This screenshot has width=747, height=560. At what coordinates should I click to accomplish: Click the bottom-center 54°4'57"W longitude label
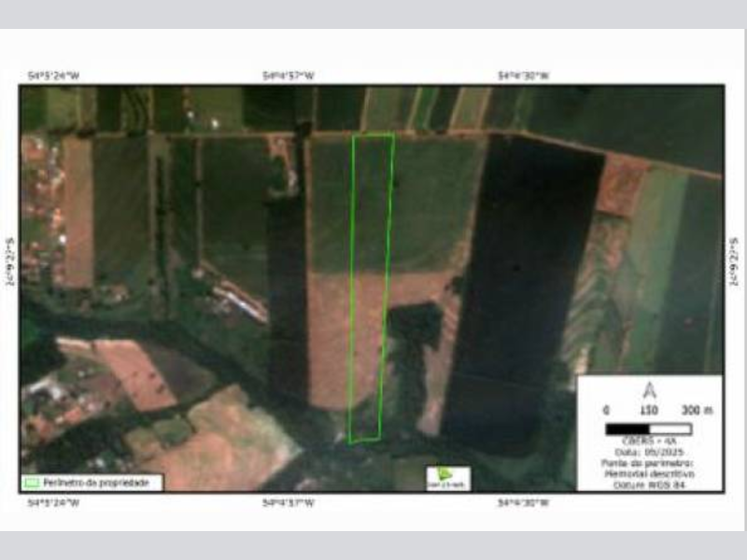coord(289,503)
